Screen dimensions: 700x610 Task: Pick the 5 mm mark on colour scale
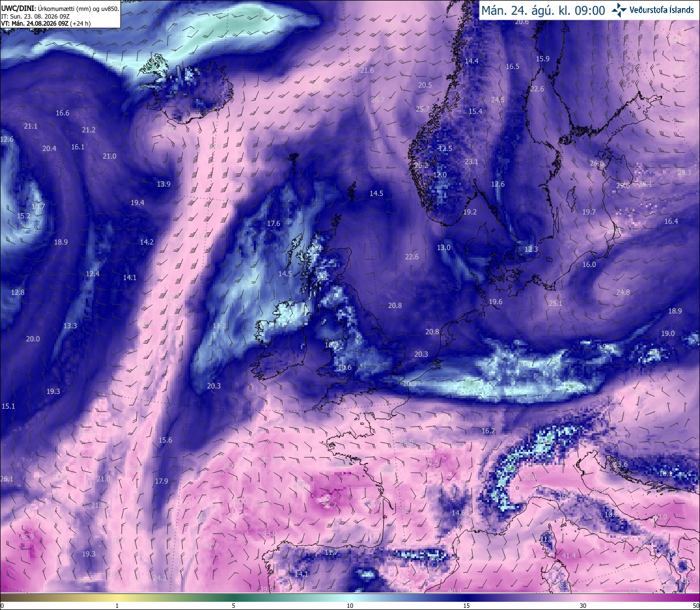coord(234,606)
